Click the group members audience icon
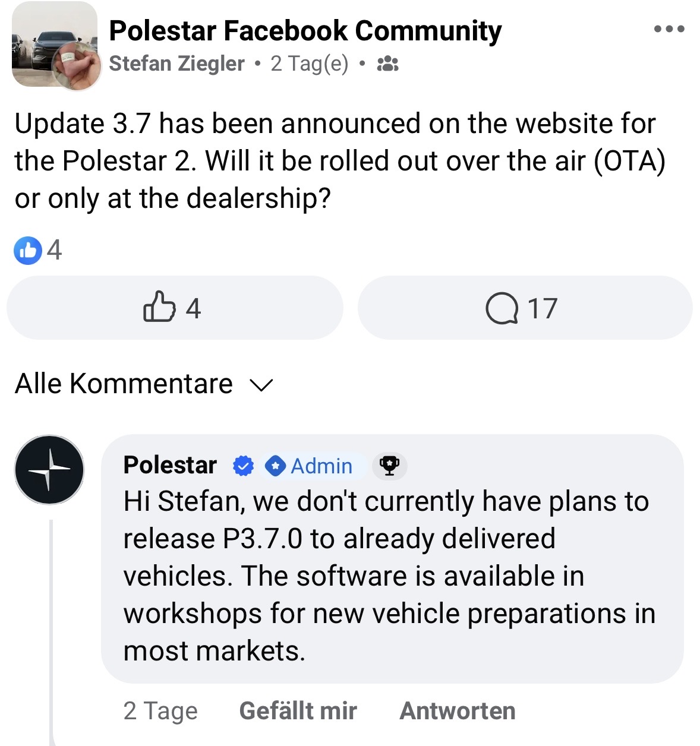 click(x=387, y=64)
